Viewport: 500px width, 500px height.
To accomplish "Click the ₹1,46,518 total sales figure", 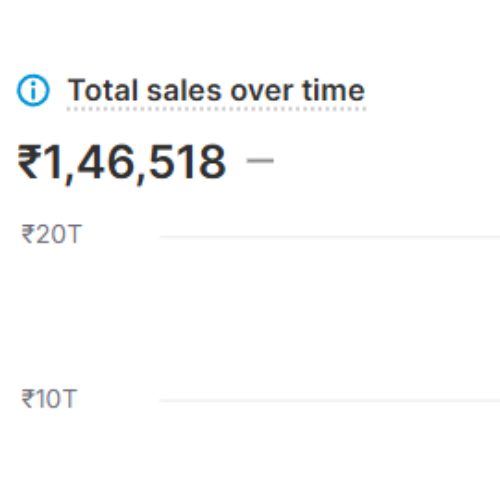I will click(x=122, y=163).
